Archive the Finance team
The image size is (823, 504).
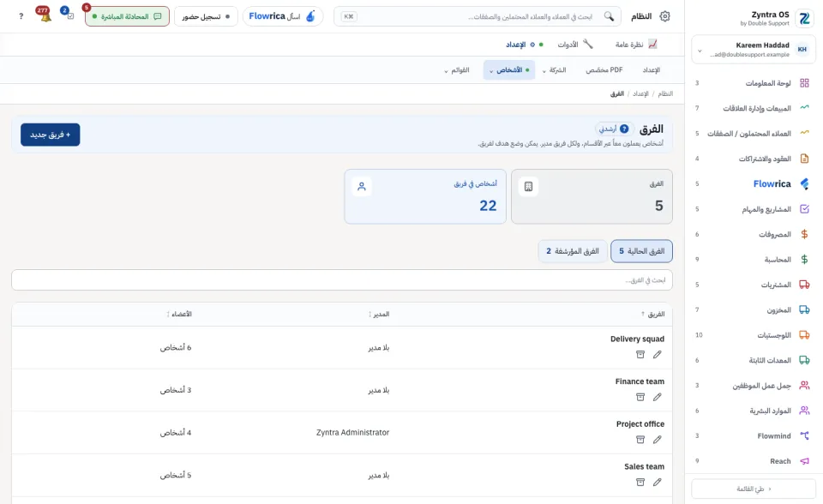[x=640, y=397]
